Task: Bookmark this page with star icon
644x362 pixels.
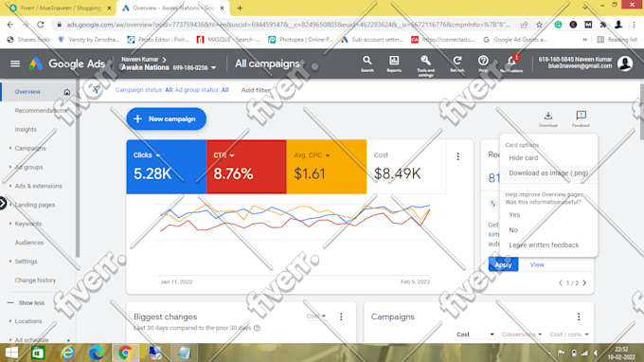Action: click(539, 25)
